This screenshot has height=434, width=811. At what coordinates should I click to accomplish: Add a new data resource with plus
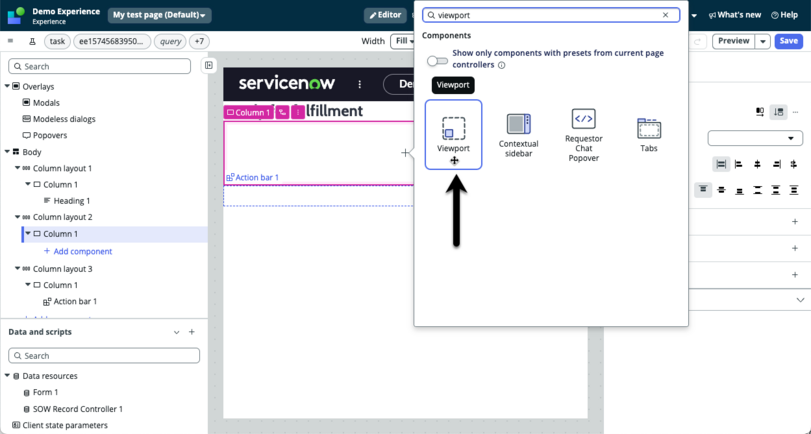pyautogui.click(x=192, y=332)
